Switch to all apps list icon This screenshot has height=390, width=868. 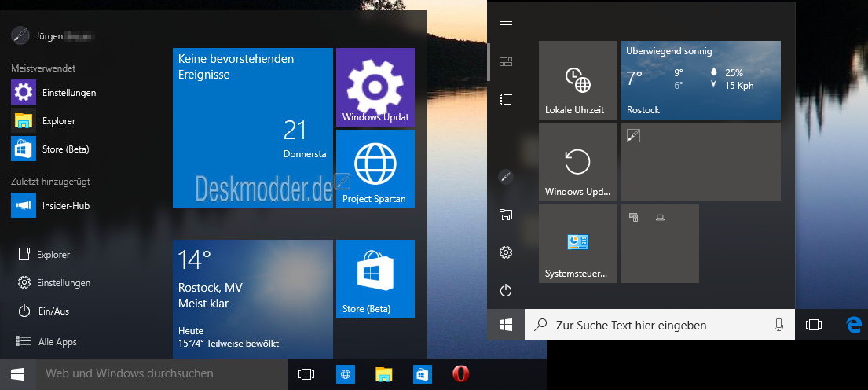(x=505, y=100)
